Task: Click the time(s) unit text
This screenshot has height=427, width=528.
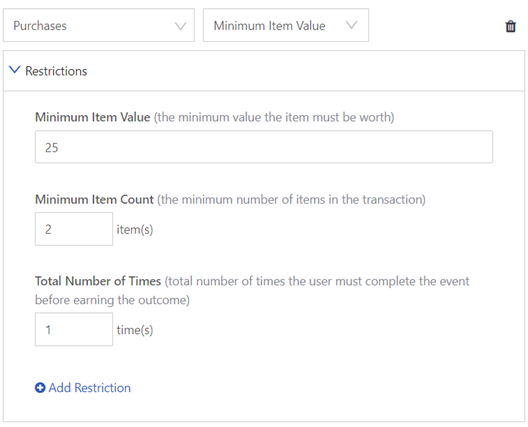Action: [135, 330]
